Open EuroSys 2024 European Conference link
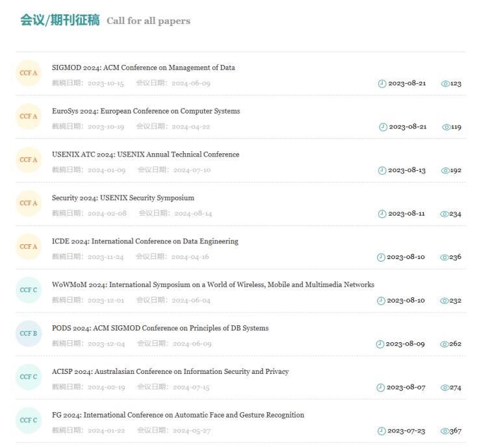This screenshot has width=479, height=448. [146, 111]
